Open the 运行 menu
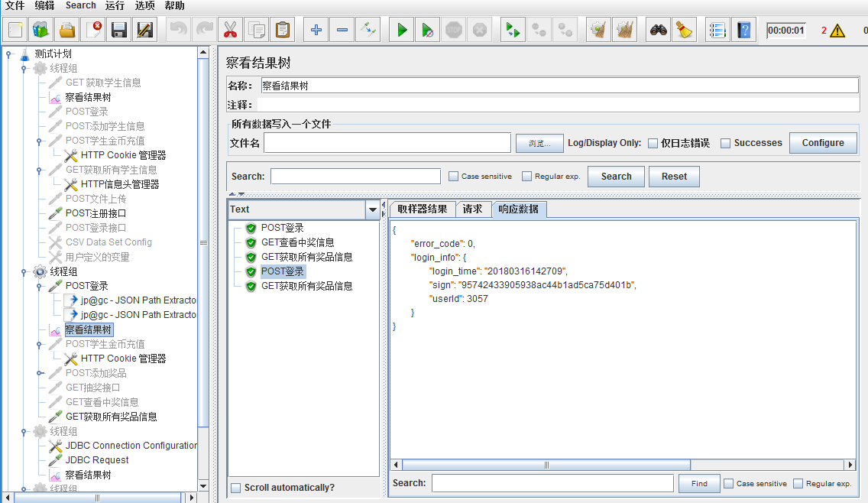The image size is (868, 503). click(115, 5)
